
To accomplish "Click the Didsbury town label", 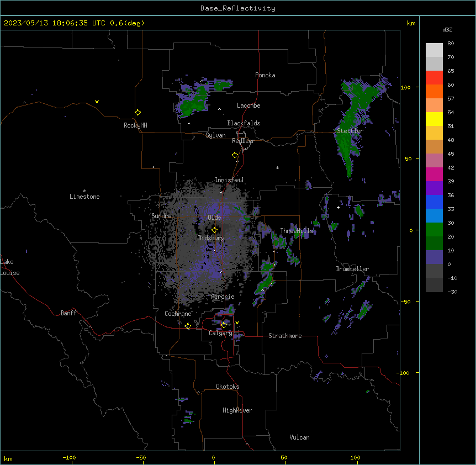I will coord(211,238).
